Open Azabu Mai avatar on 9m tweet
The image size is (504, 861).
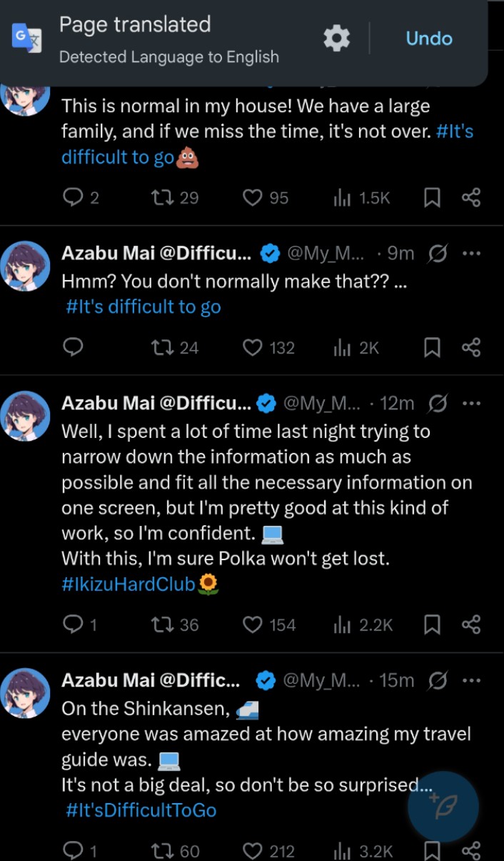pyautogui.click(x=26, y=265)
